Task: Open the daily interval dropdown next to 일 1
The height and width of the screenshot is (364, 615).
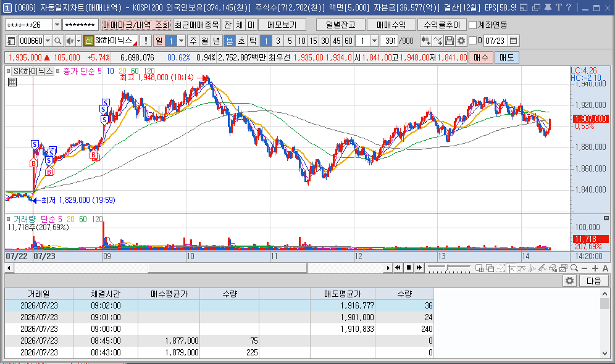Action: [x=181, y=41]
